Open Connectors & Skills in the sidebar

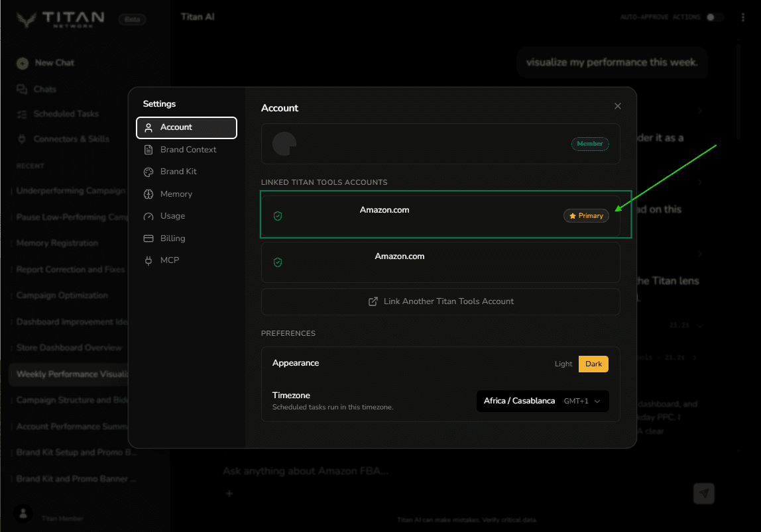[x=72, y=139]
